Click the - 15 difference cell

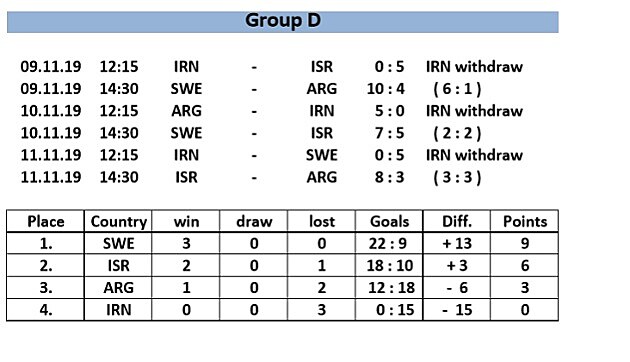(x=457, y=310)
